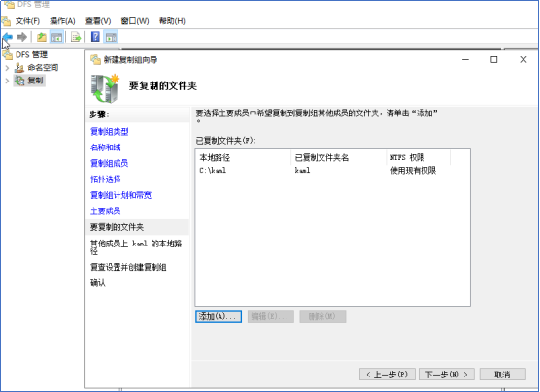Go to the 复制组计划和带宽 step
The image size is (540, 392).
coord(120,195)
